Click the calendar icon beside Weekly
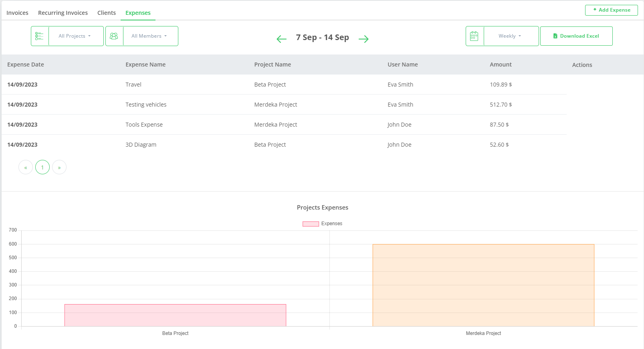The image size is (644, 349). click(x=474, y=36)
